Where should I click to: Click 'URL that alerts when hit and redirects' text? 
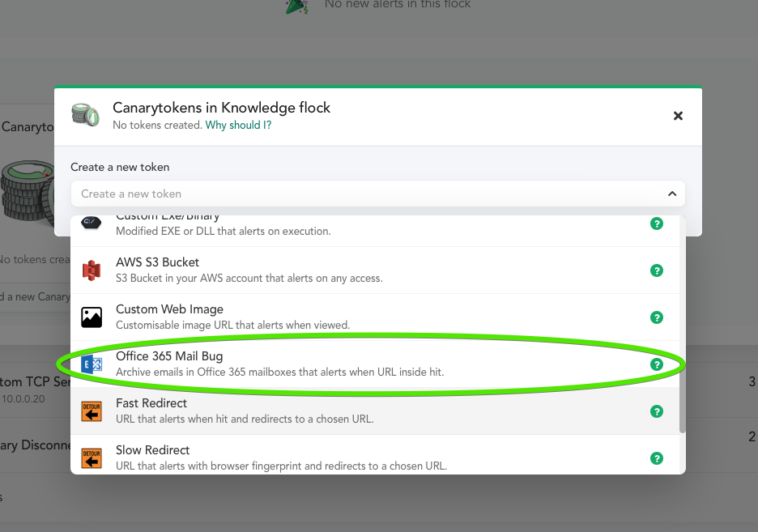[245, 419]
